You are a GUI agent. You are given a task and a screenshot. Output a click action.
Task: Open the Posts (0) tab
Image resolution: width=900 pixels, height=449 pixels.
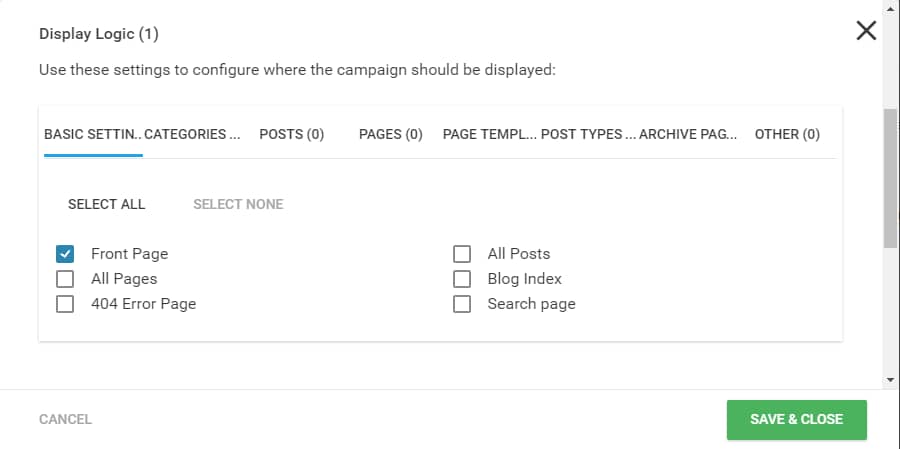click(x=292, y=134)
